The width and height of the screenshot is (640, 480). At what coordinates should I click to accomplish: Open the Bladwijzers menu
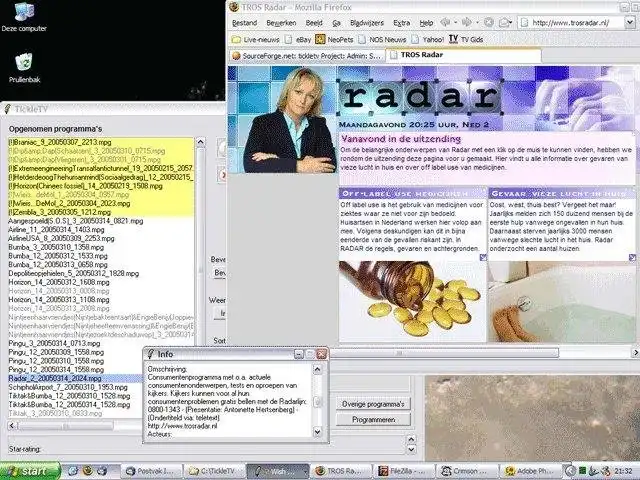pyautogui.click(x=367, y=23)
